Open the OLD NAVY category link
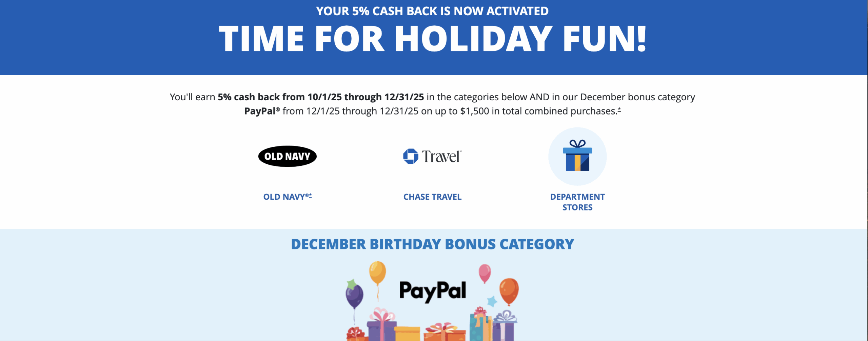Image resolution: width=868 pixels, height=341 pixels. tap(284, 197)
